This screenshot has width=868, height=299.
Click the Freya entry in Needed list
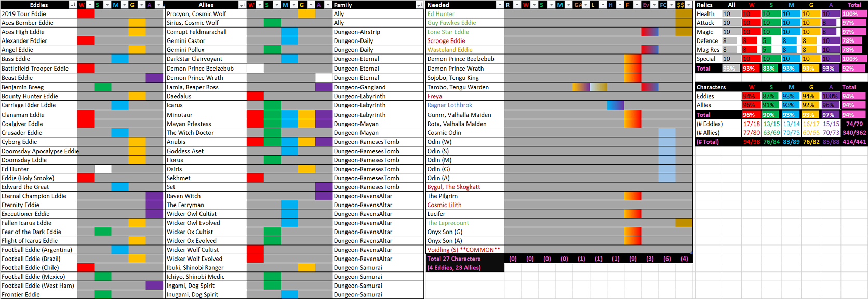pos(435,96)
